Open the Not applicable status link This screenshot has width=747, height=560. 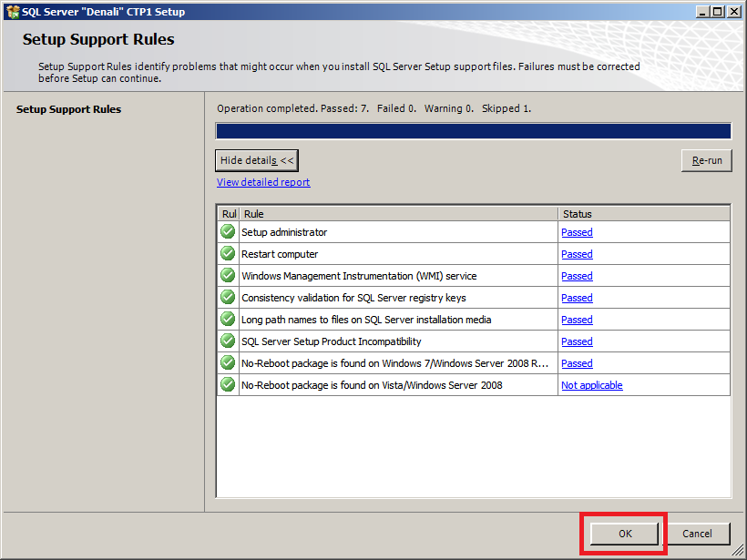(592, 385)
